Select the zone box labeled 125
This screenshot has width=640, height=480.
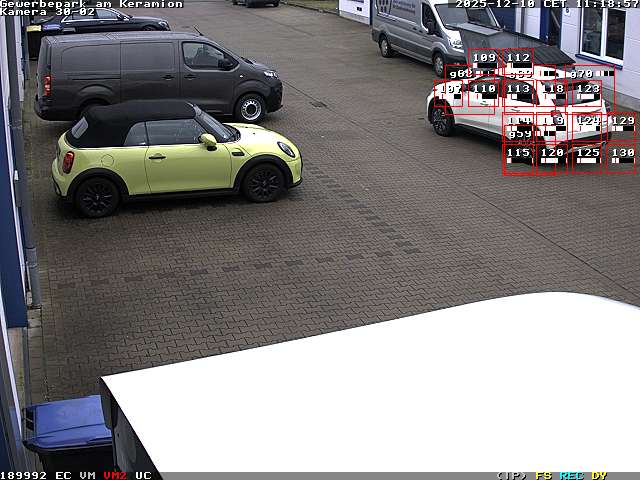pyautogui.click(x=588, y=157)
